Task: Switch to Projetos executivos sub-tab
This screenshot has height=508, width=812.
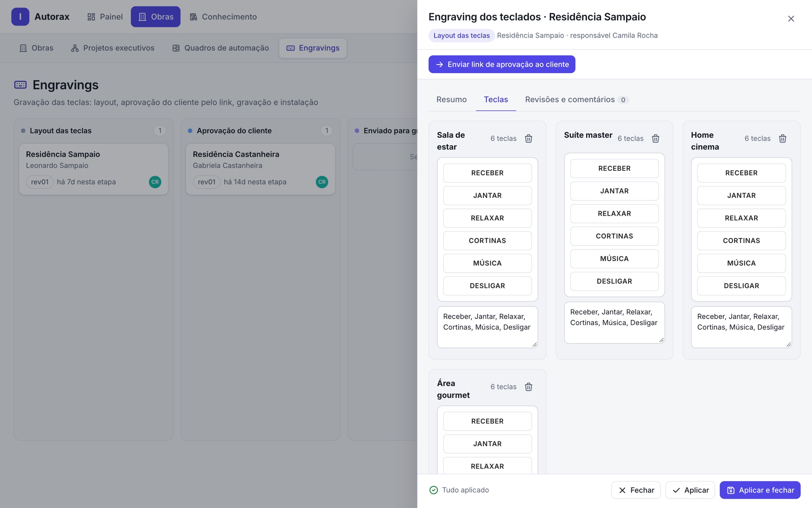Action: pyautogui.click(x=112, y=48)
